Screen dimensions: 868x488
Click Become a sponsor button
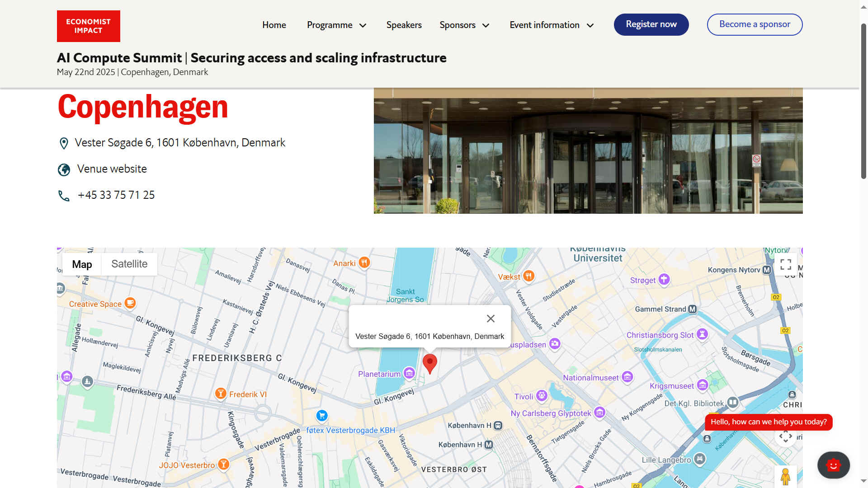point(755,24)
